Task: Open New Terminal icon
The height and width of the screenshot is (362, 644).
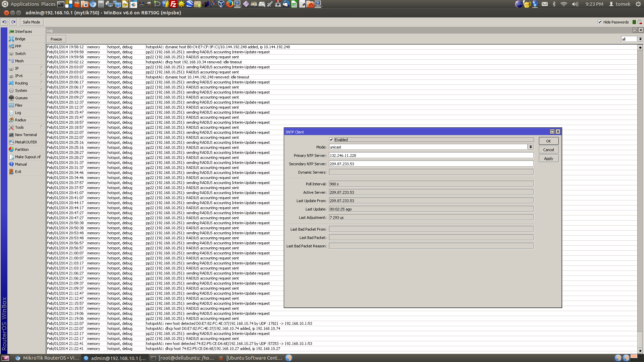Action: click(11, 135)
